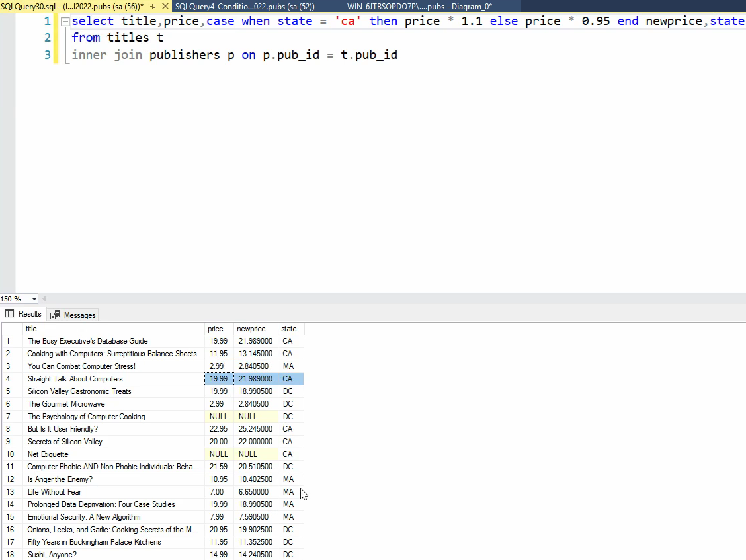Click NULL newprice for Net Etiquette
This screenshot has height=560, width=746.
255,454
